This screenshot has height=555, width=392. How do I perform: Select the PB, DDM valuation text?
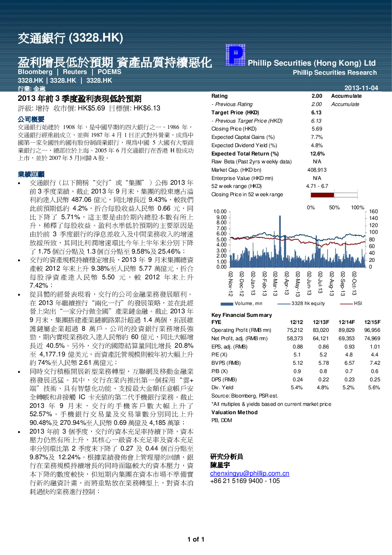tap(222, 421)
